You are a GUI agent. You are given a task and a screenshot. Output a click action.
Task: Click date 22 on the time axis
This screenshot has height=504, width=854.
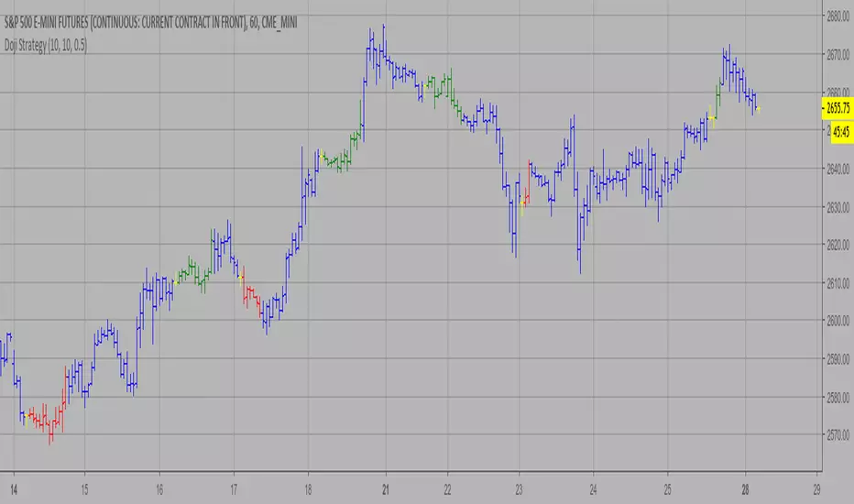tap(448, 490)
